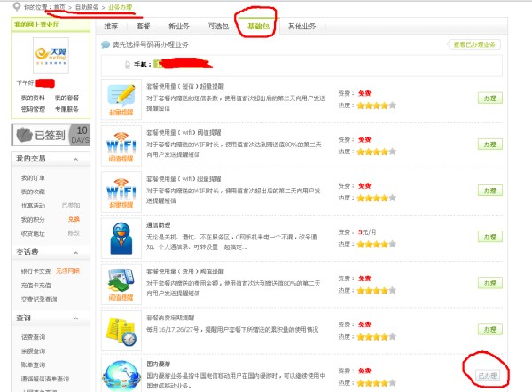The width and height of the screenshot is (532, 392).
Task: Click 办理 for 费用阈值提醒
Action: click(490, 283)
